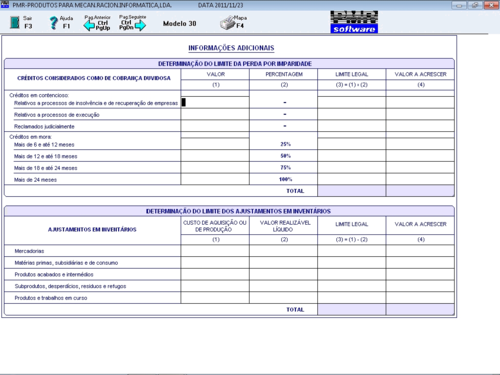Select Valor a Acrescer field for Subprodutos row
The height and width of the screenshot is (375, 500).
(420, 286)
